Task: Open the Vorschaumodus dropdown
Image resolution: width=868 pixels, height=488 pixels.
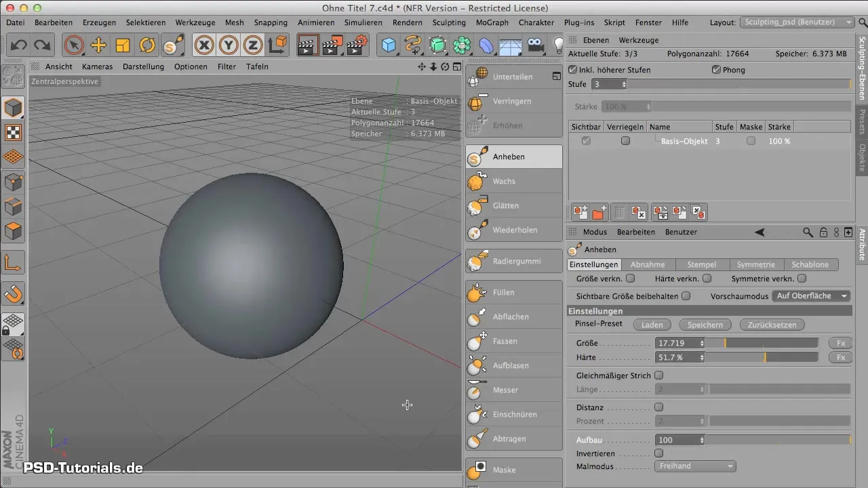Action: pos(812,296)
